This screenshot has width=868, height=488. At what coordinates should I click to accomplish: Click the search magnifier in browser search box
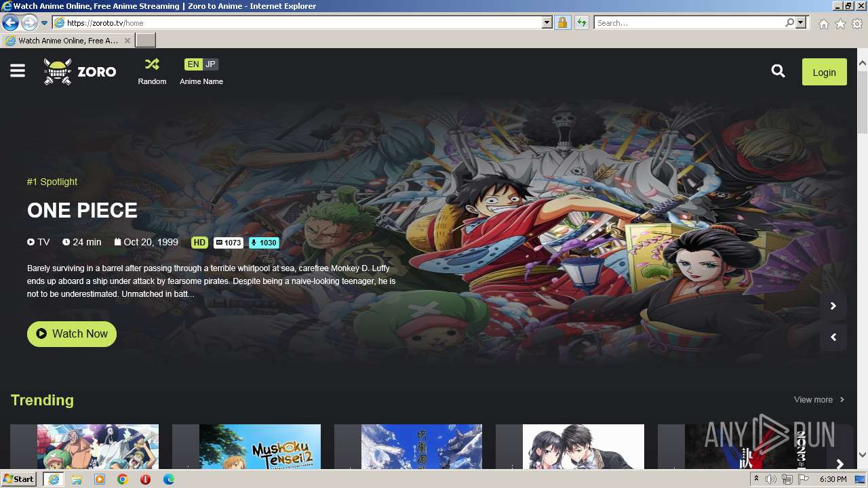pos(789,23)
